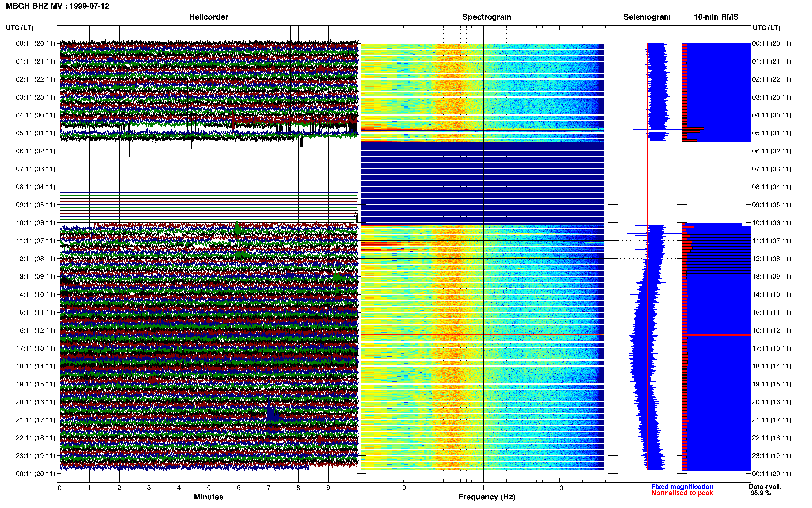Click the Minutes x-axis label
812x508 pixels.
209,497
